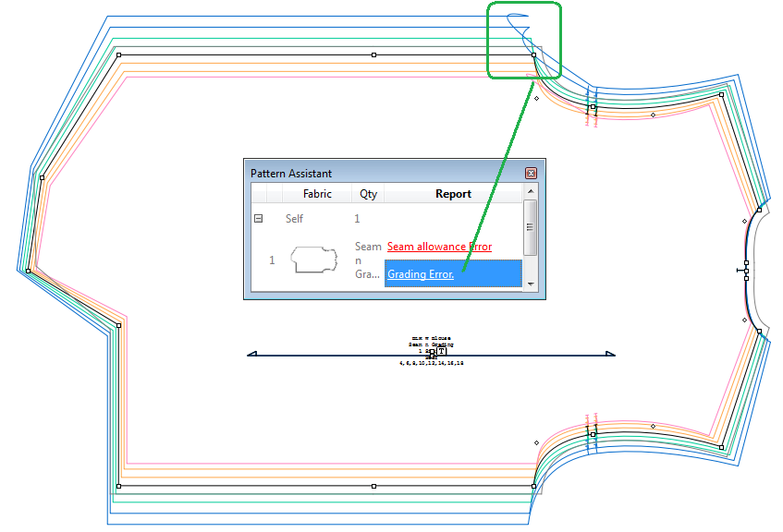Click the Fabric column header
Viewport: 783px width, 532px height.
pos(317,194)
